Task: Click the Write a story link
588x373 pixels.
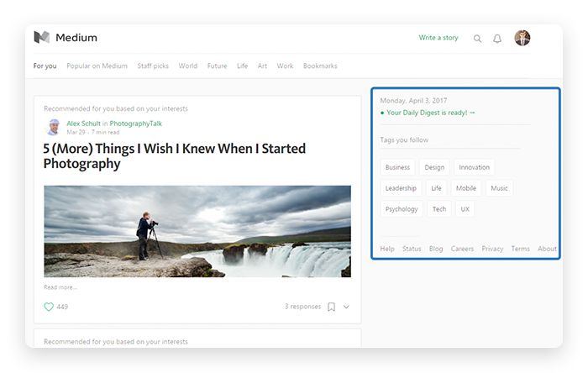Action: click(x=438, y=38)
